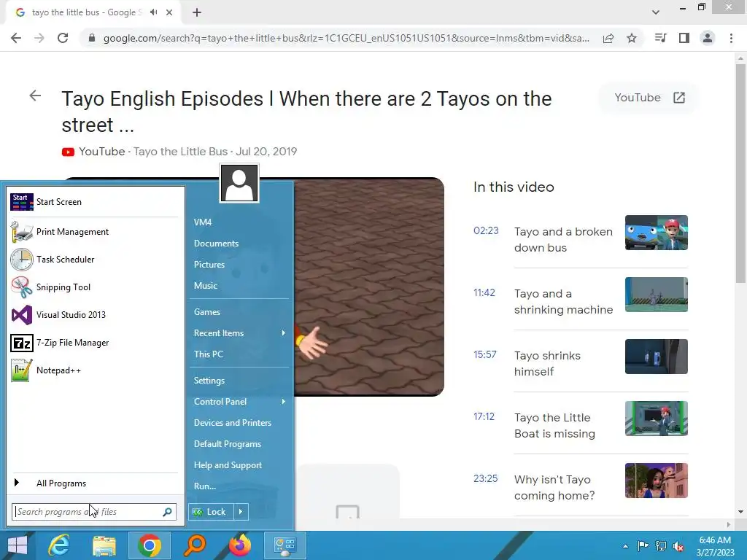The image size is (747, 560).
Task: Open Chrome three-dot menu
Action: click(x=731, y=38)
